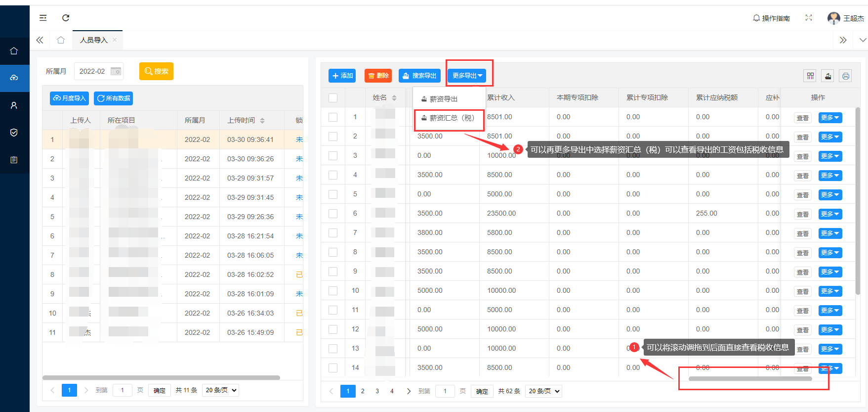Check the box for salary row 4
Screen dimensions: 868x412
click(x=333, y=175)
